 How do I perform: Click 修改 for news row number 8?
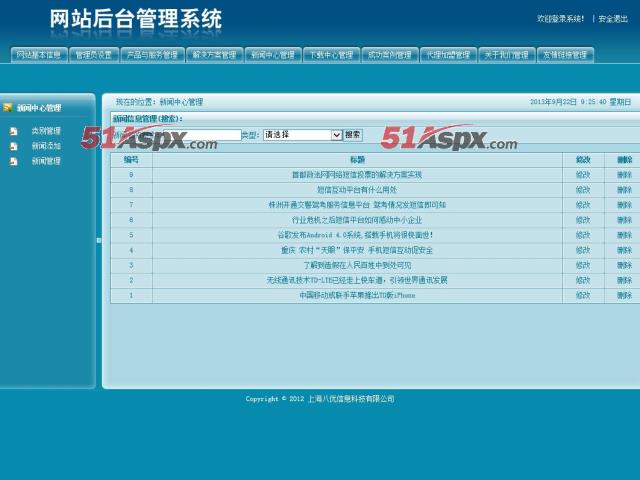[x=583, y=190]
